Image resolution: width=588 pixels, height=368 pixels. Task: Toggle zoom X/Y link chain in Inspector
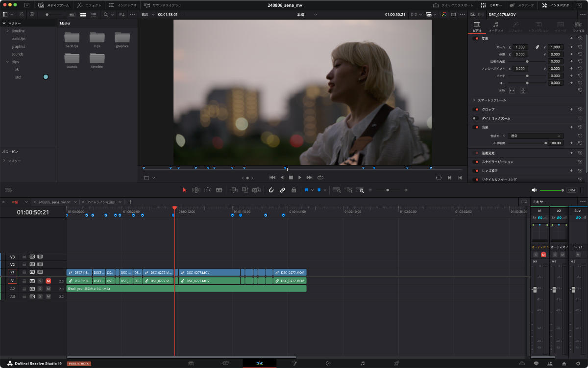[538, 47]
